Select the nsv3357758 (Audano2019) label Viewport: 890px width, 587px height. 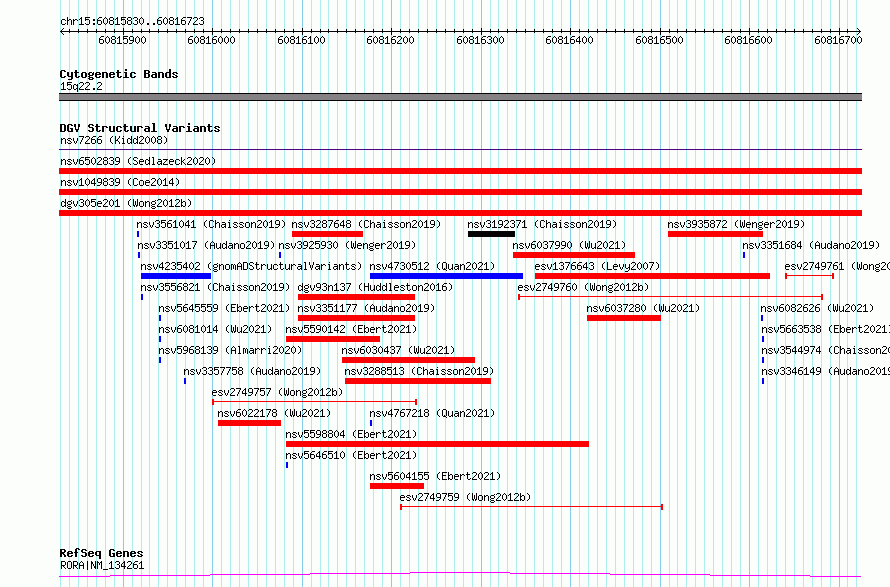[252, 371]
